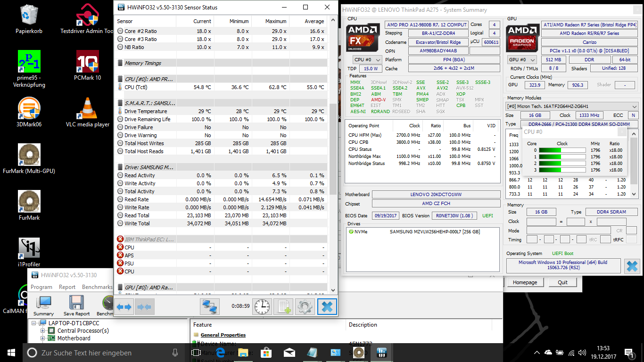The height and width of the screenshot is (362, 644).
Task: Open the Microsoft Store taskbar icon
Action: (x=266, y=353)
